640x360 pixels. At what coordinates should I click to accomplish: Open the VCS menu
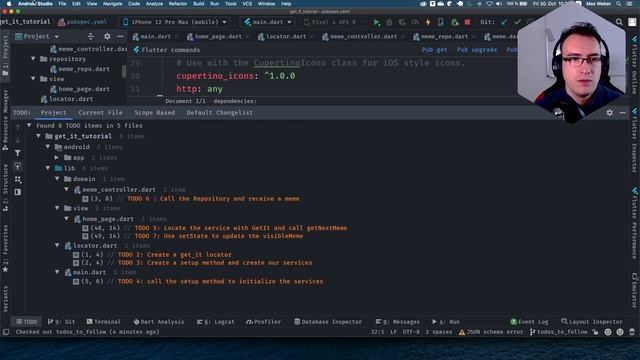[247, 4]
